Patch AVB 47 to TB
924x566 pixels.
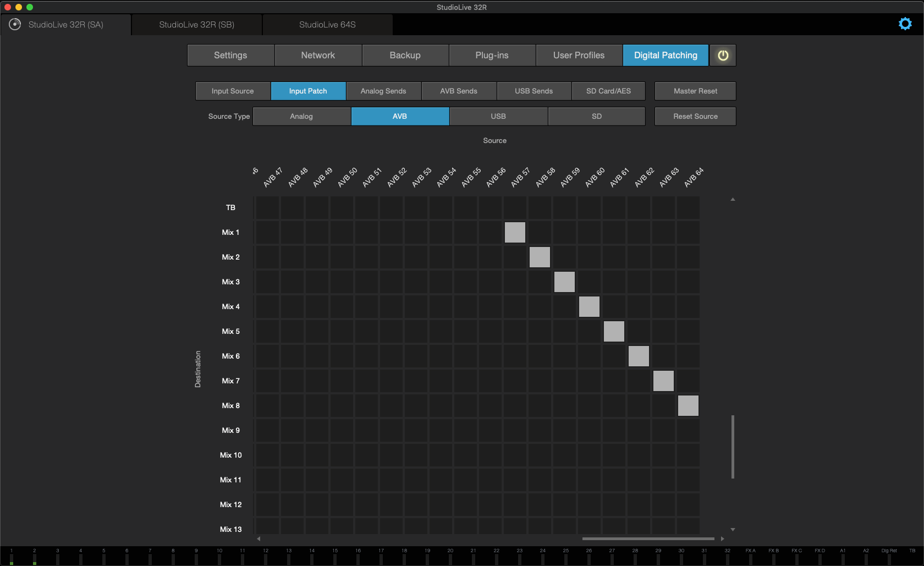tap(267, 207)
